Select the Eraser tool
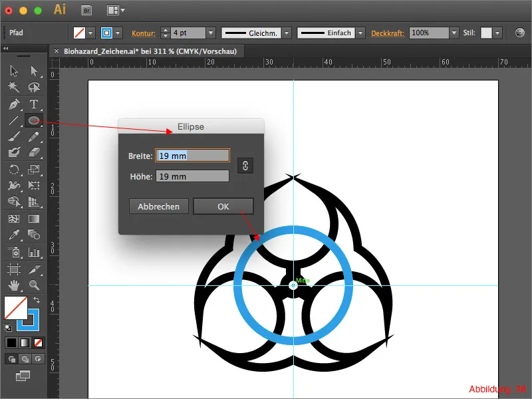The height and width of the screenshot is (399, 532). click(x=34, y=152)
